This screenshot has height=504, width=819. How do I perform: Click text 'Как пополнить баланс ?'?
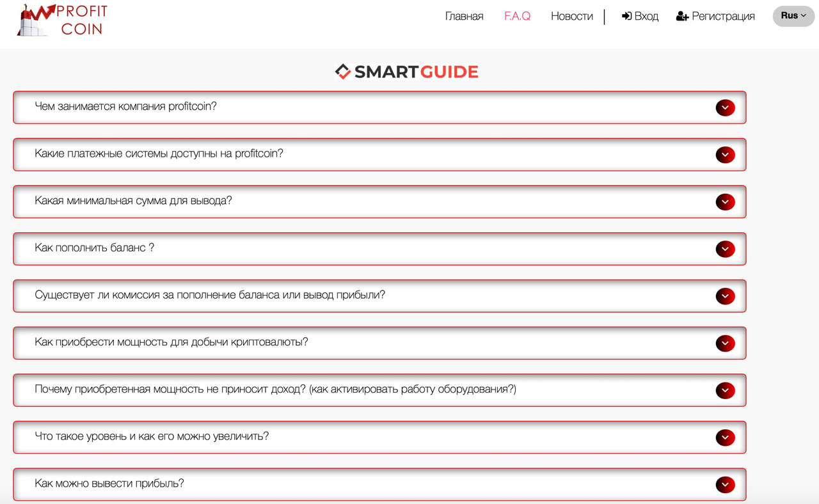pos(95,248)
